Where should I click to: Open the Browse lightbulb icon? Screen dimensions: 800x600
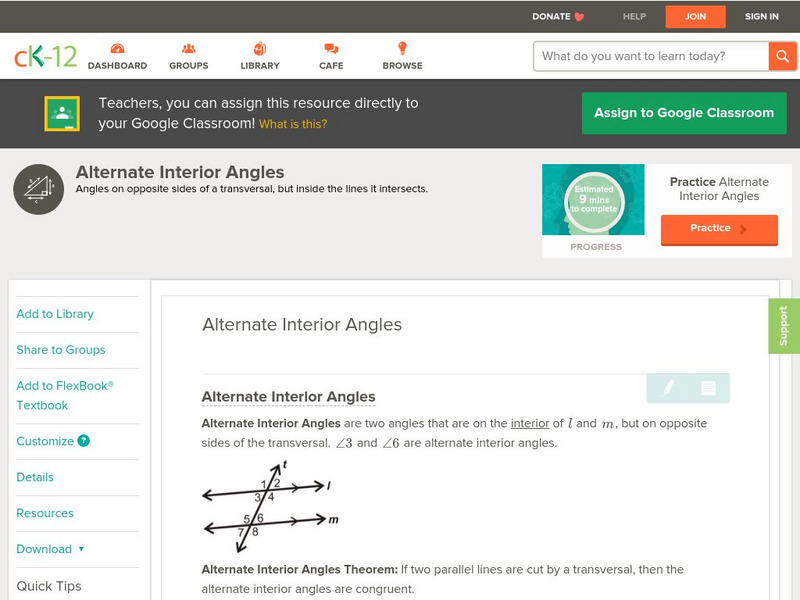click(402, 48)
